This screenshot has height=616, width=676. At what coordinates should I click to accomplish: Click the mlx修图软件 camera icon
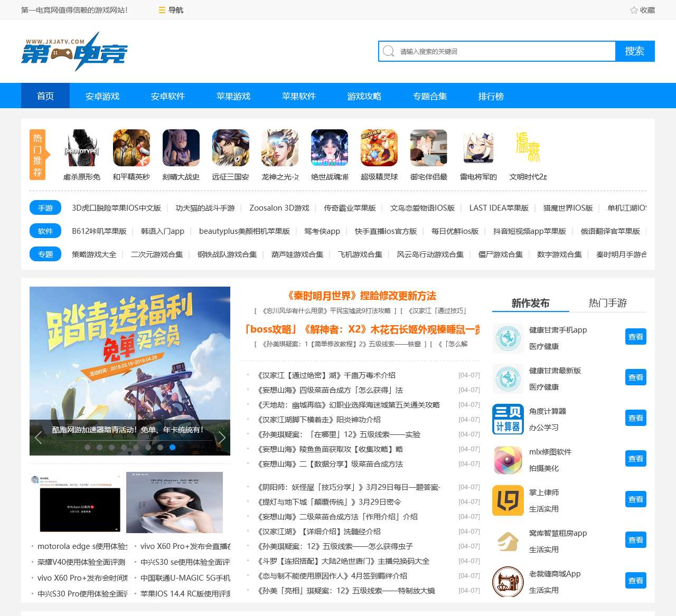click(508, 460)
